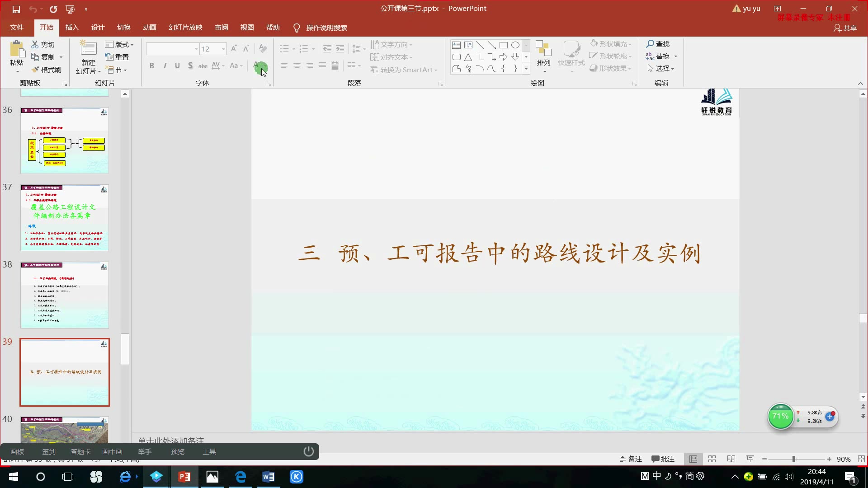
Task: Click the zoom out minus button
Action: coord(764,459)
